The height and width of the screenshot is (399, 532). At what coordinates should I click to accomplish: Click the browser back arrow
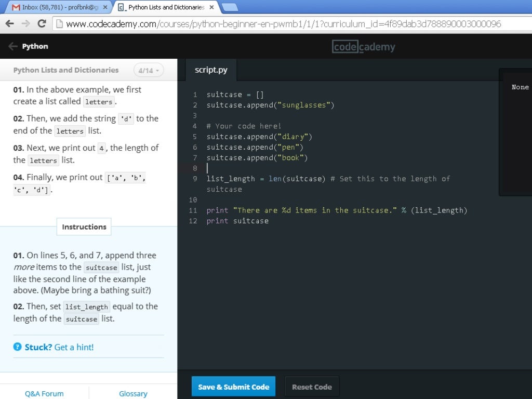click(10, 23)
